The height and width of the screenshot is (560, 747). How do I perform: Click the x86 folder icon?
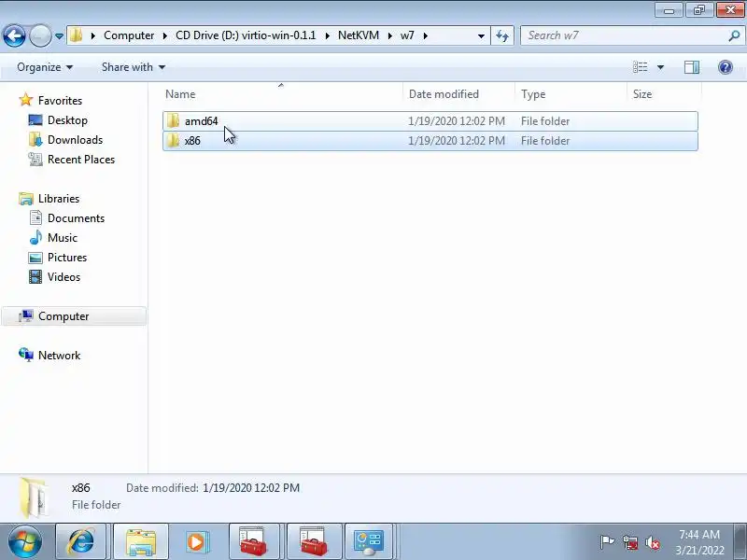pyautogui.click(x=173, y=141)
